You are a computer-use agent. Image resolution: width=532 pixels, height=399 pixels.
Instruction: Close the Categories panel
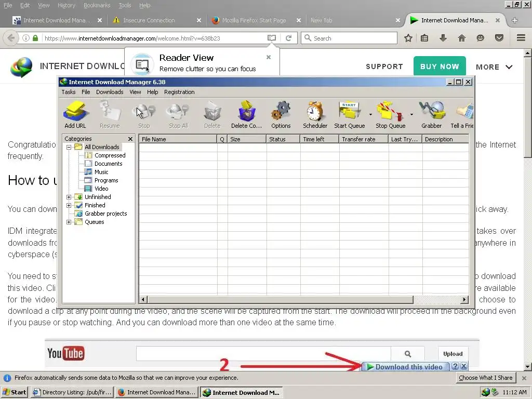coord(130,139)
